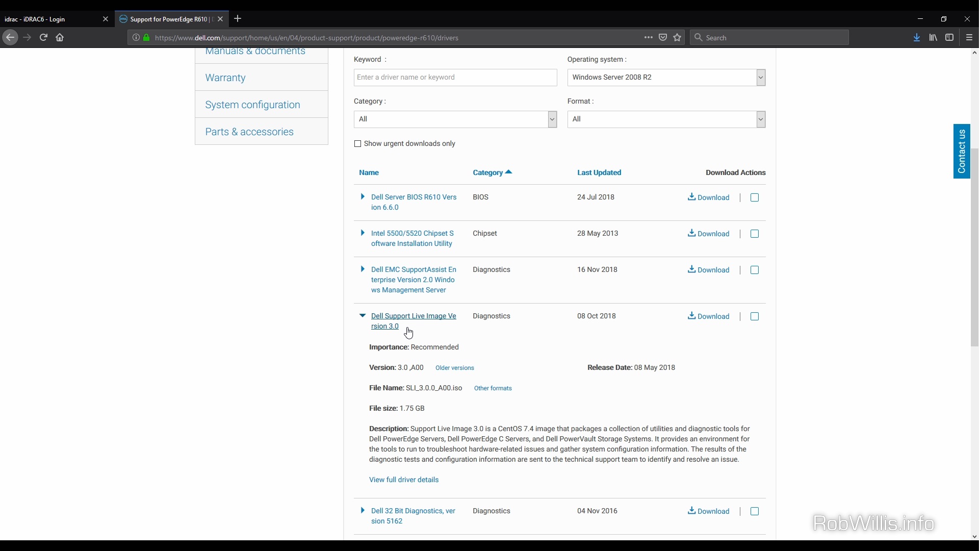The height and width of the screenshot is (551, 980).
Task: Enable Show urgent downloads only
Action: 358,144
